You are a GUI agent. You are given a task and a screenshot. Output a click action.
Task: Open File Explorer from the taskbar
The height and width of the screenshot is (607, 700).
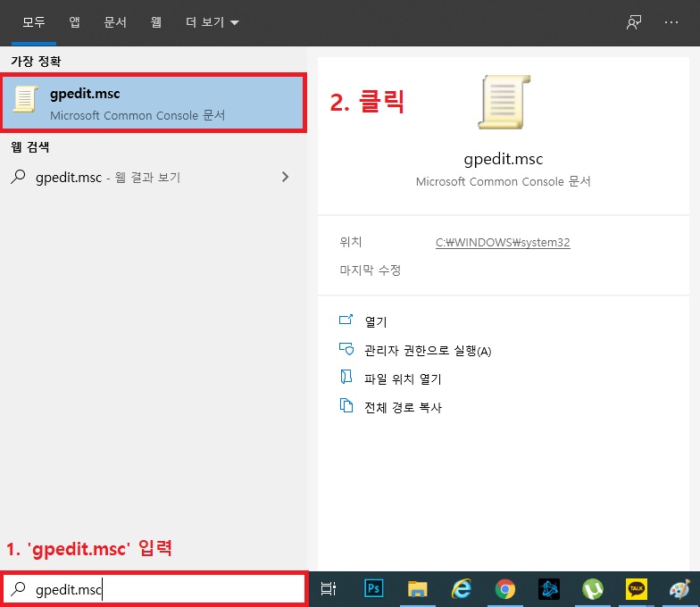pos(418,589)
